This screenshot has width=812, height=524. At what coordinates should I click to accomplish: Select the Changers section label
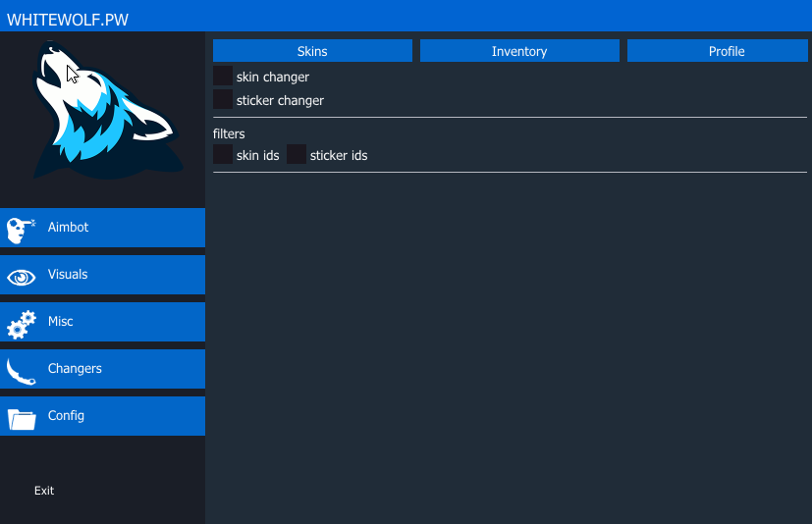click(x=75, y=369)
